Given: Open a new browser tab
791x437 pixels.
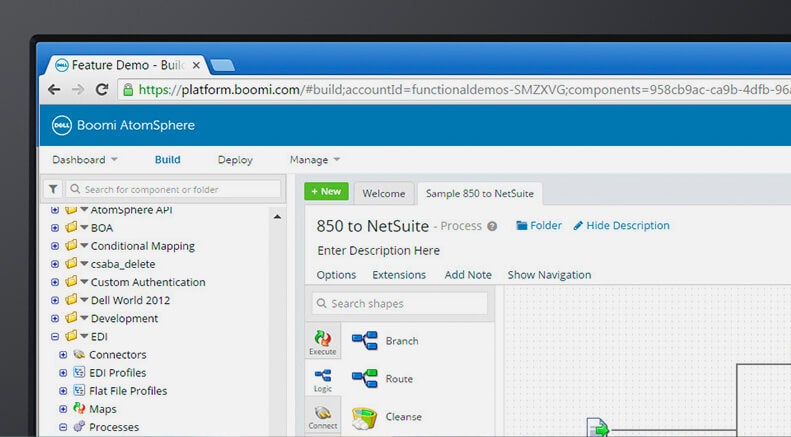Looking at the screenshot, I should 222,66.
